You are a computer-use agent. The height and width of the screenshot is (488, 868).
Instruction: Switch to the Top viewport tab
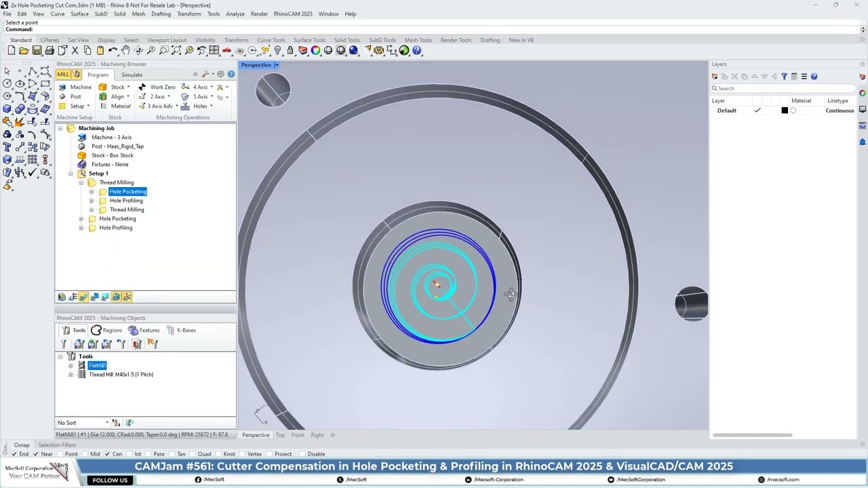(280, 435)
